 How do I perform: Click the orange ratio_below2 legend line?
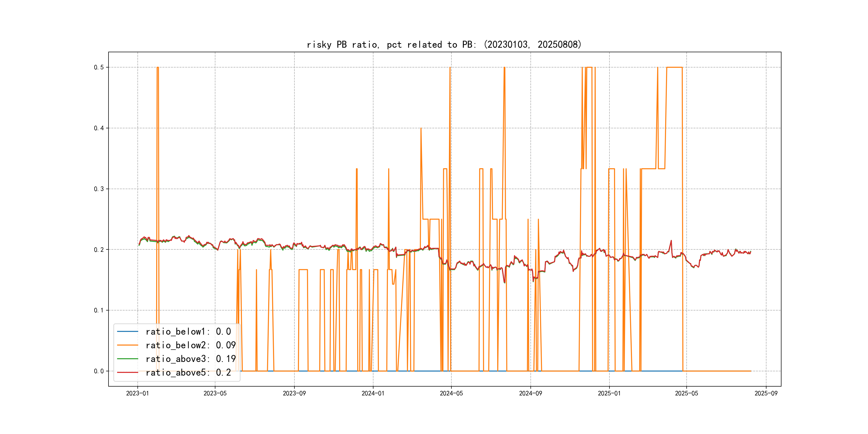tap(127, 345)
